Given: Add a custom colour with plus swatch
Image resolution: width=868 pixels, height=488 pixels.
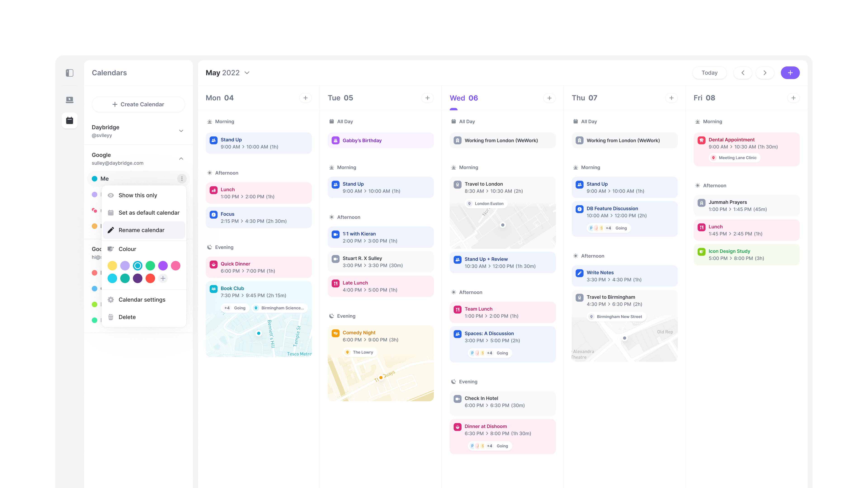Looking at the screenshot, I should click(163, 279).
